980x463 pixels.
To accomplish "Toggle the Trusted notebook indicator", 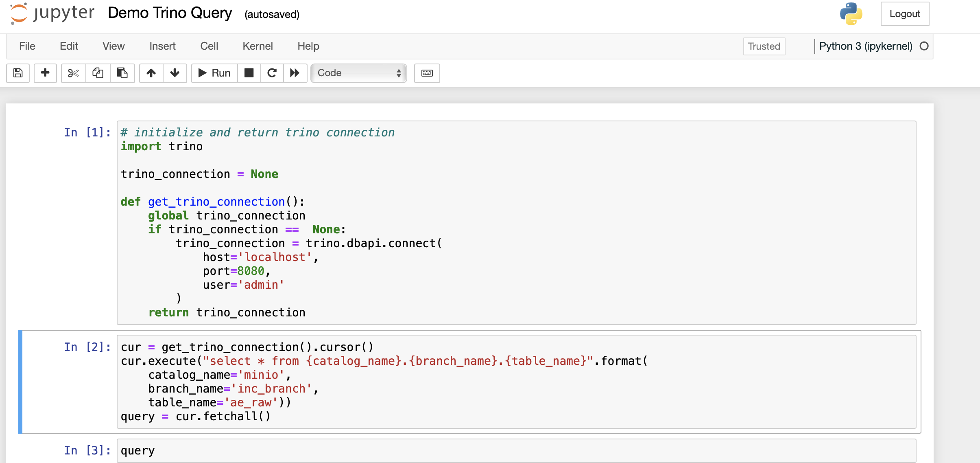I will tap(764, 46).
